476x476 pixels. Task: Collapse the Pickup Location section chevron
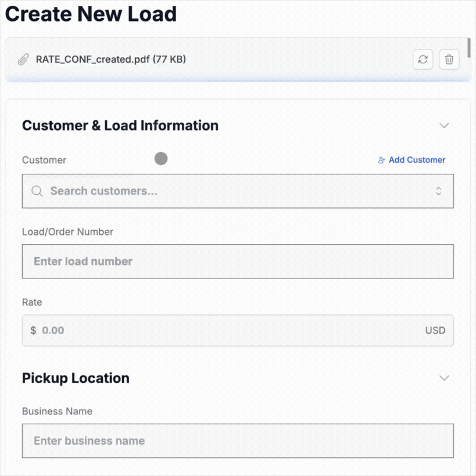tap(444, 378)
